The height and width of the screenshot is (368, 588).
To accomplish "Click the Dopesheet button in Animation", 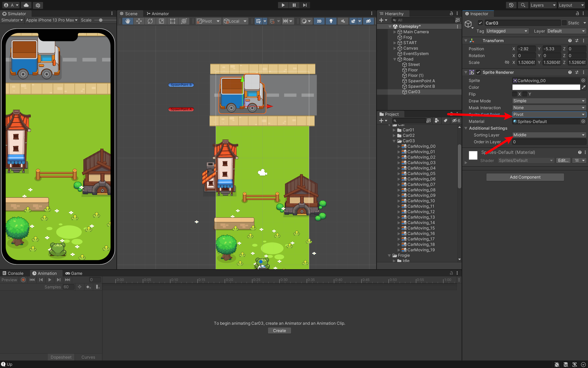I will tap(61, 357).
